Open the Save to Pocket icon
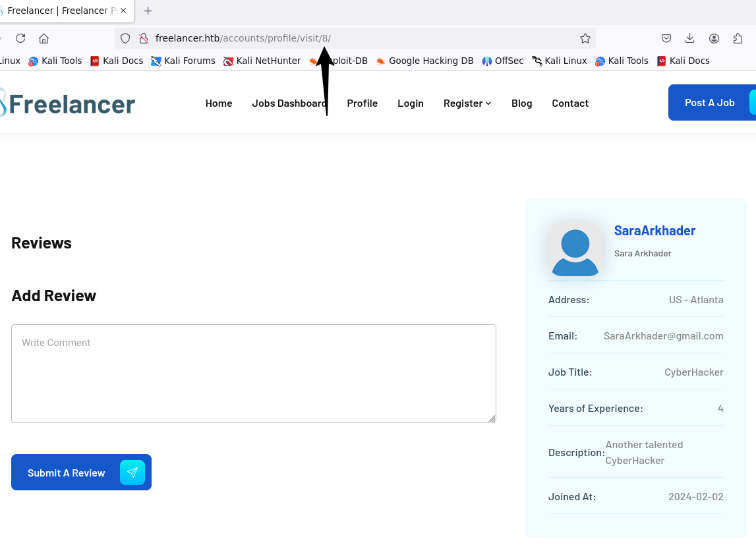 click(x=666, y=38)
